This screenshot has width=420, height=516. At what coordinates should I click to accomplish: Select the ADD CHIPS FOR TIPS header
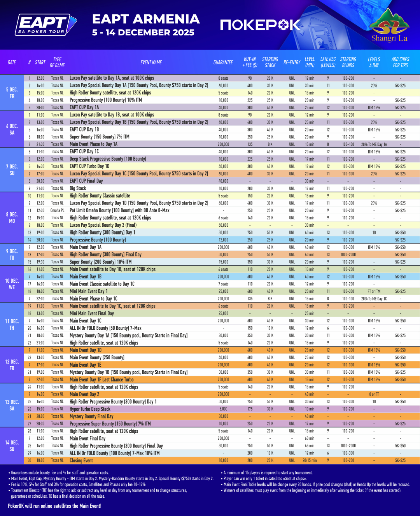coord(400,62)
